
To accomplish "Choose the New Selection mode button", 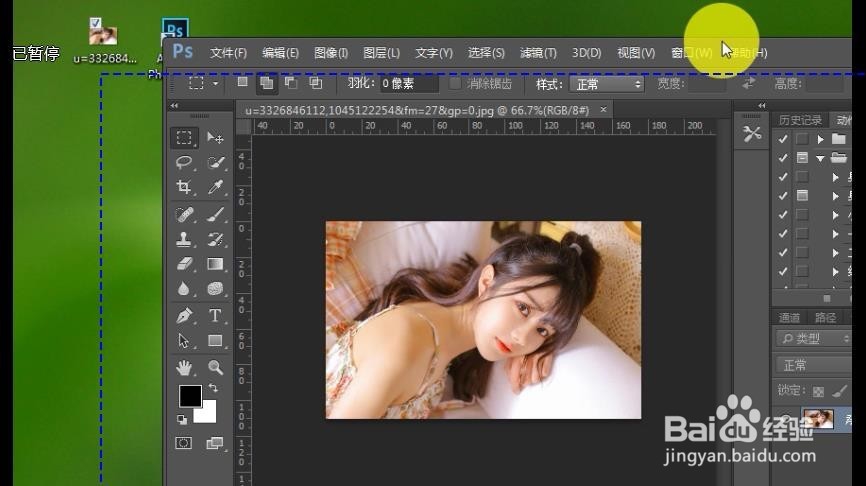I will pyautogui.click(x=242, y=82).
